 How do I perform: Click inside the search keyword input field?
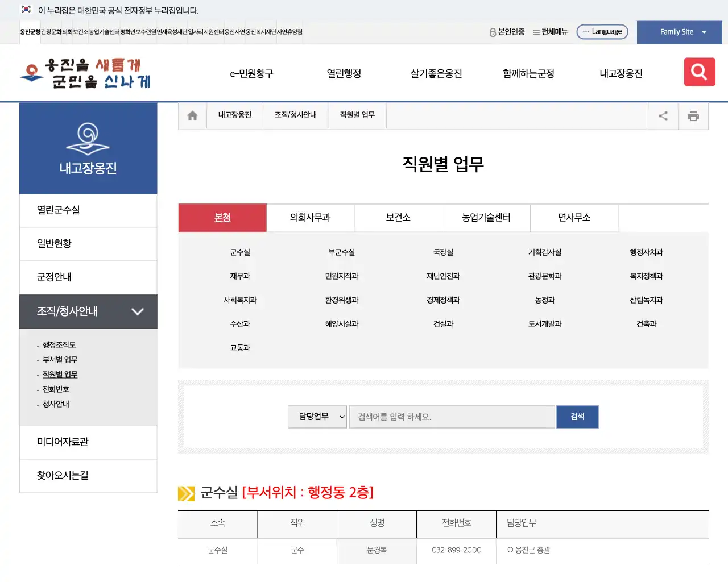point(452,417)
